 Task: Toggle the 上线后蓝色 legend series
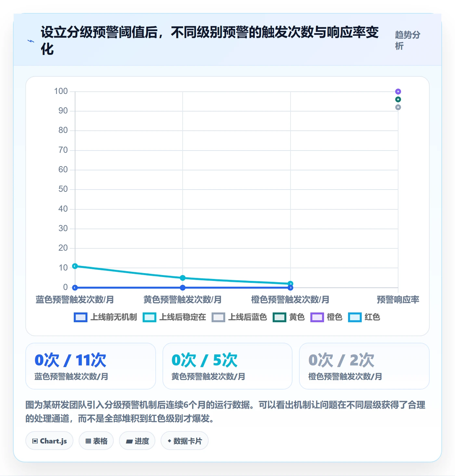(x=239, y=317)
